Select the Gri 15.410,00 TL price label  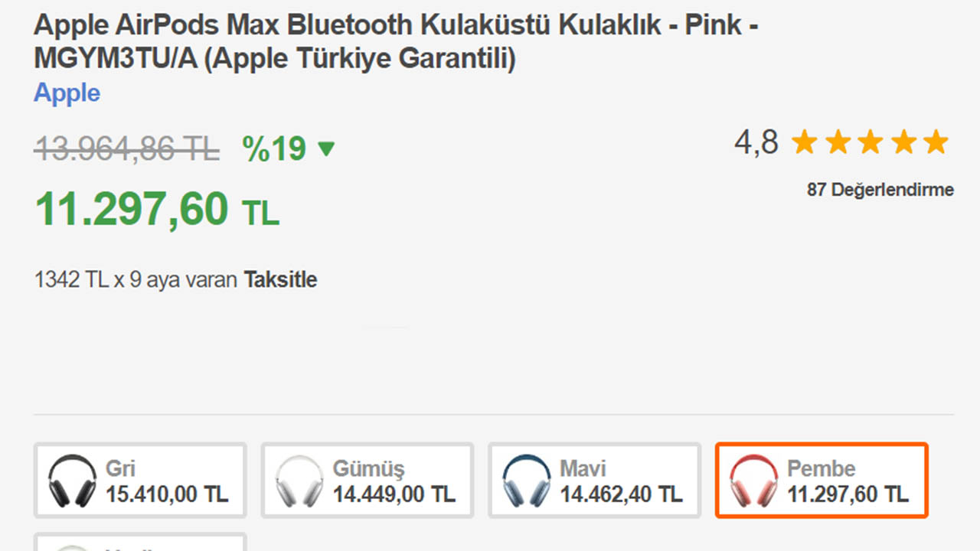(167, 494)
